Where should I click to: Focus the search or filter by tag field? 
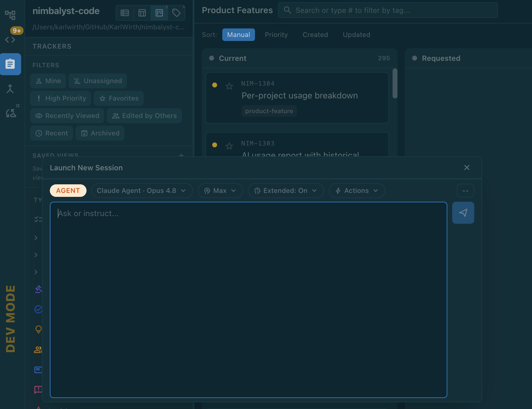pyautogui.click(x=388, y=10)
